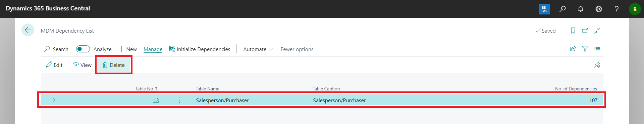Pin the action bar

(597, 65)
